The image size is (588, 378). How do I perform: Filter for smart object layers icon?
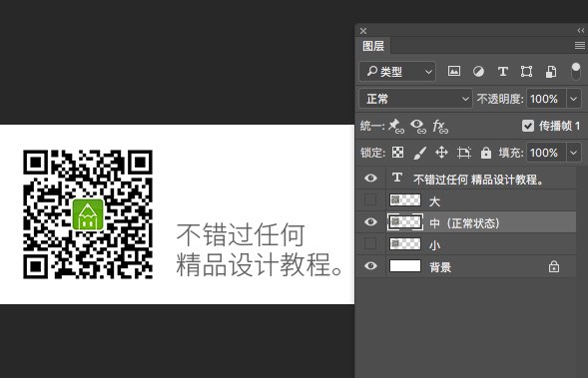click(551, 71)
